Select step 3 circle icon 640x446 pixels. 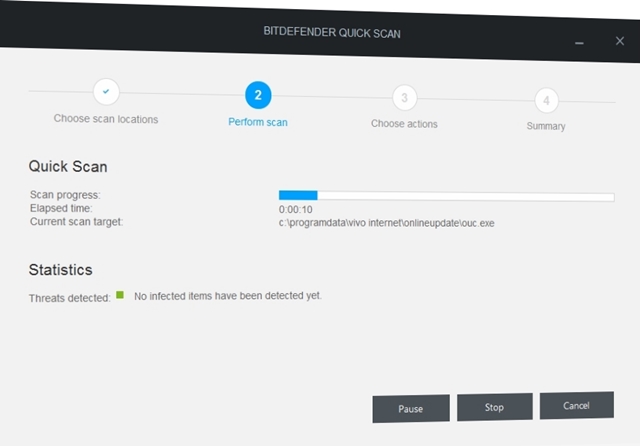click(404, 98)
